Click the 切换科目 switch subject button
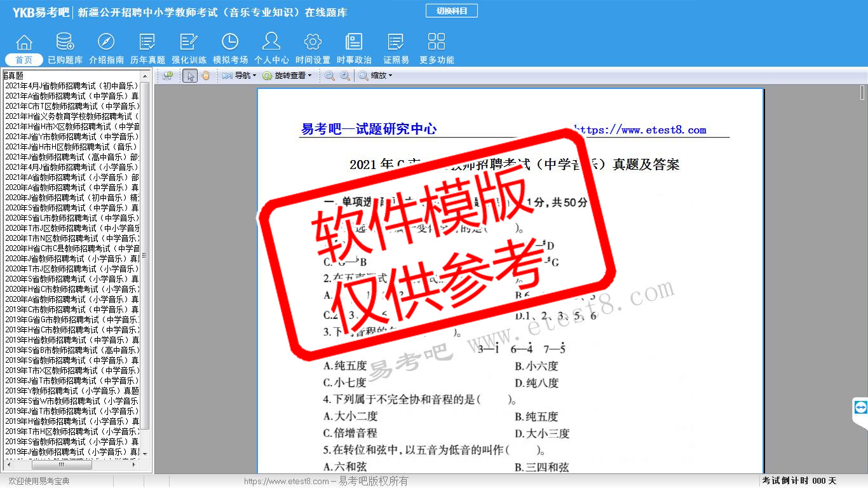 (x=451, y=11)
